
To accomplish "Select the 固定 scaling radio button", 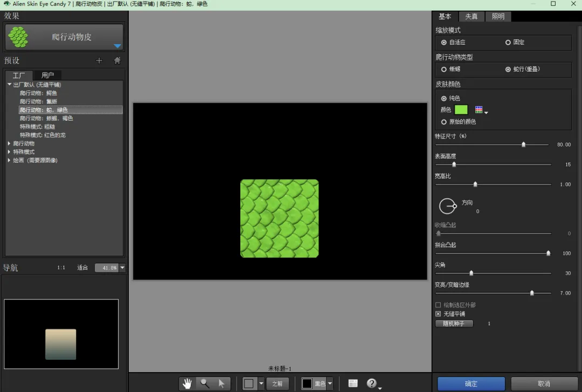I will [x=508, y=43].
